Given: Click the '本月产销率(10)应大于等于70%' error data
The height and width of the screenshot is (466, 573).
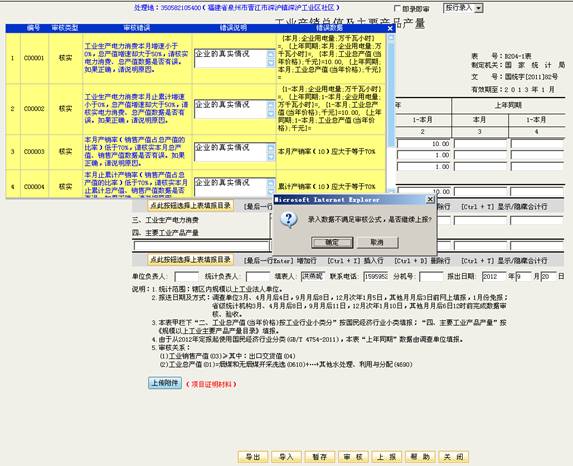Looking at the screenshot, I should [327, 152].
